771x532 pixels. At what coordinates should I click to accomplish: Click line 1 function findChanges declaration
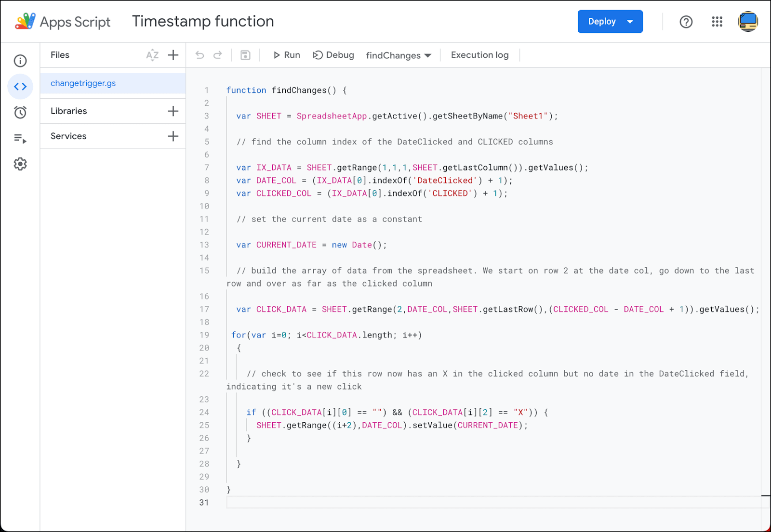(x=286, y=90)
